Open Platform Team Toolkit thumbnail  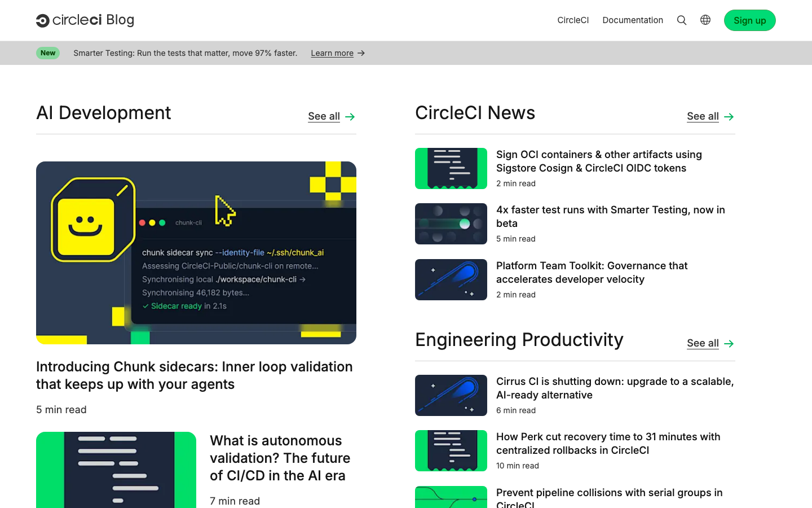[451, 279]
